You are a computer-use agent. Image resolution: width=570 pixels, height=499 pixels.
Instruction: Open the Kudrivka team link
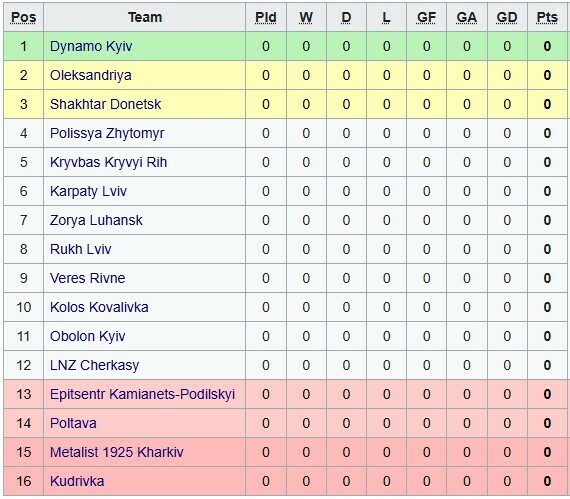77,482
